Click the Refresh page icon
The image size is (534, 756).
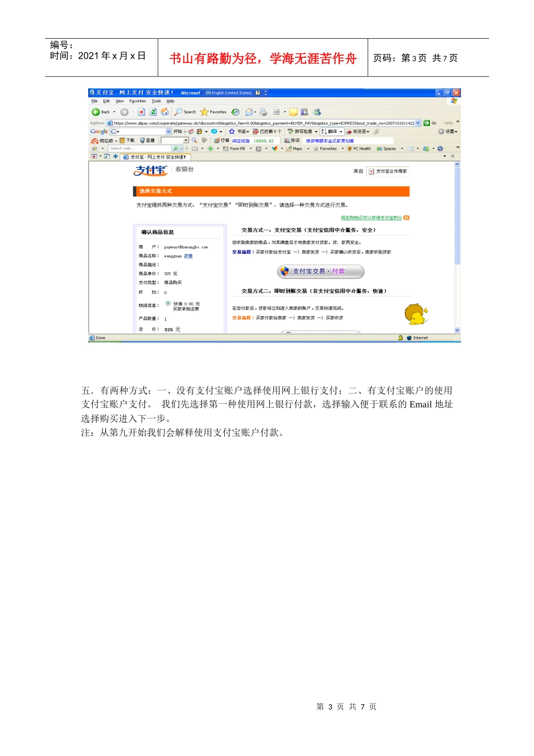(x=153, y=112)
